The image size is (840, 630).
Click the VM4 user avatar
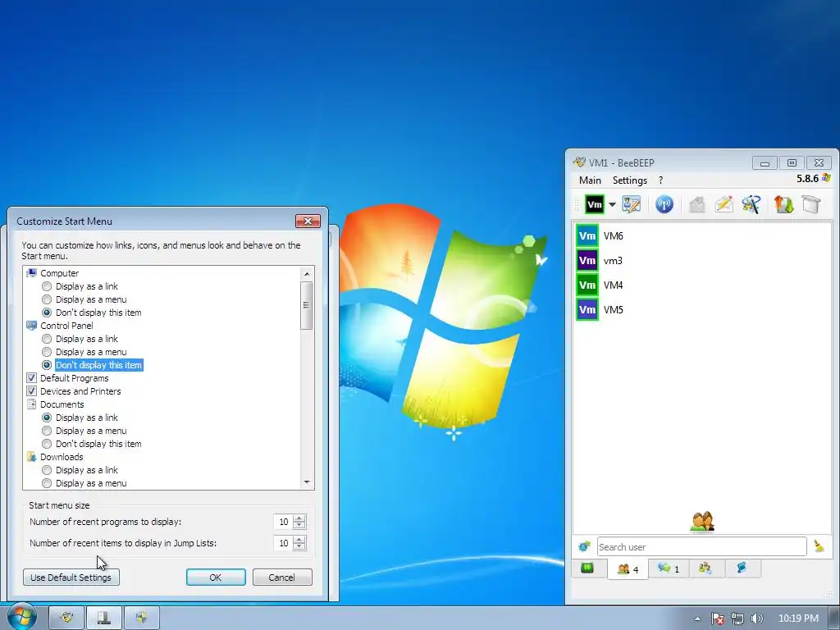[x=587, y=285]
